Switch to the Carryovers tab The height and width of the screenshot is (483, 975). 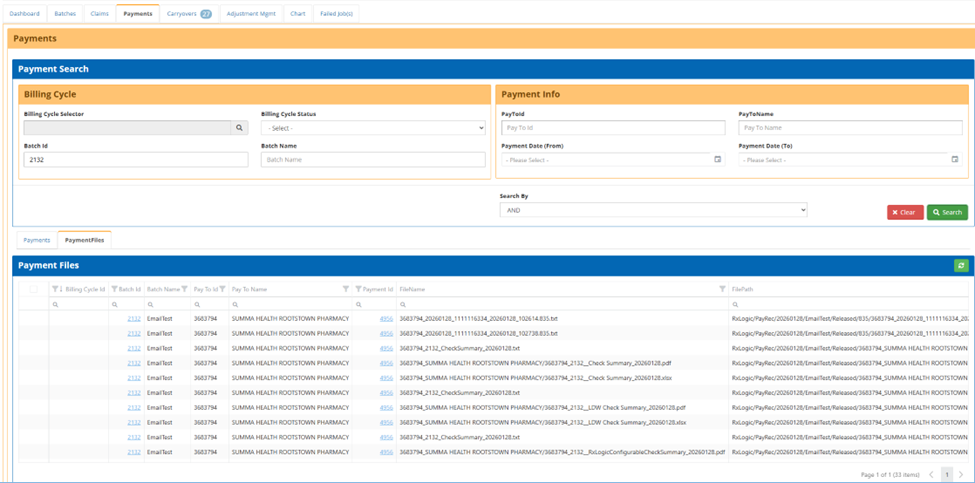tap(188, 14)
